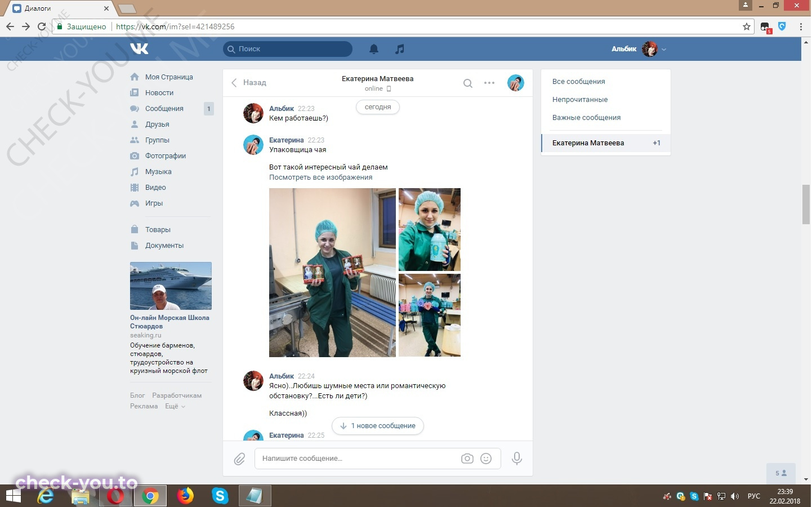Open Windows Start button

pyautogui.click(x=13, y=496)
